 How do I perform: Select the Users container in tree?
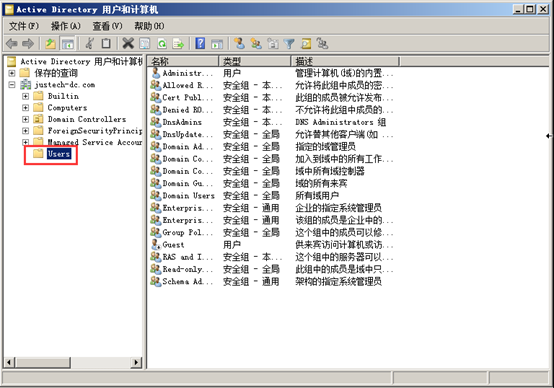coord(59,154)
